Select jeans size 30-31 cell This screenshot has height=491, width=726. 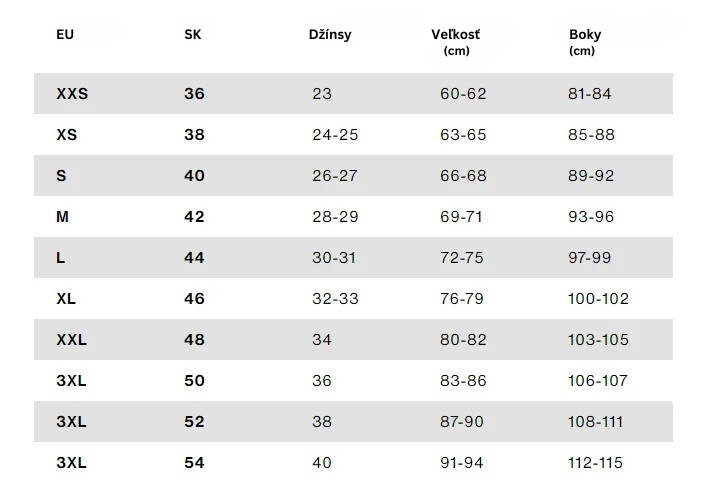pyautogui.click(x=334, y=258)
